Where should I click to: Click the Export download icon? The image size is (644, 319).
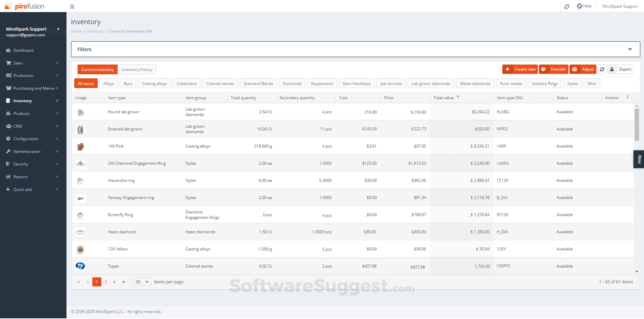pyautogui.click(x=612, y=69)
